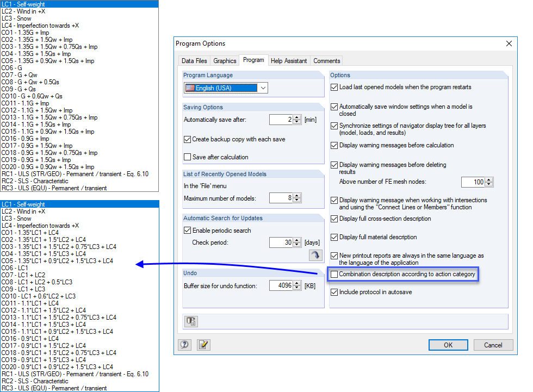Select CO8 - LC1 + LC2 + 0.5*LC3
Screen dimensions: 533x392
pyautogui.click(x=79, y=282)
